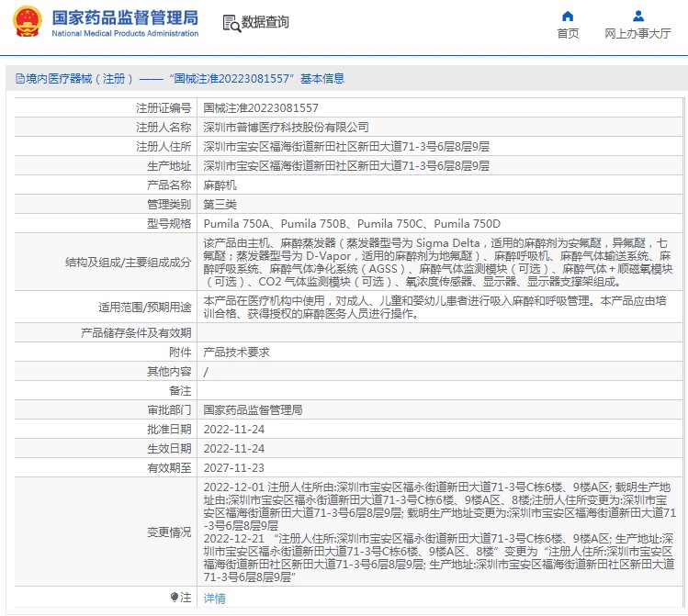Click National Medical Products Administration subtitle
Image resolution: width=688 pixels, height=616 pixels.
pyautogui.click(x=125, y=33)
